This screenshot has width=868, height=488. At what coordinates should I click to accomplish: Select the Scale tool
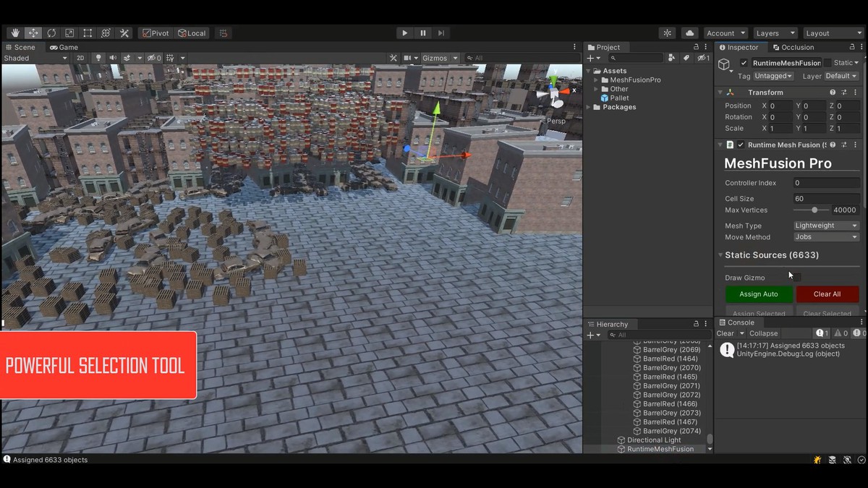[x=69, y=33]
